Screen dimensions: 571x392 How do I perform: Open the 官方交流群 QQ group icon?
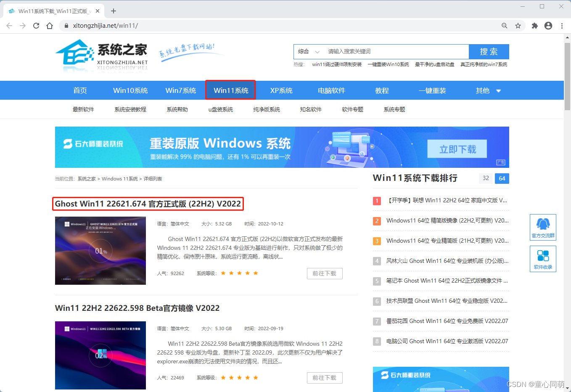pyautogui.click(x=543, y=227)
